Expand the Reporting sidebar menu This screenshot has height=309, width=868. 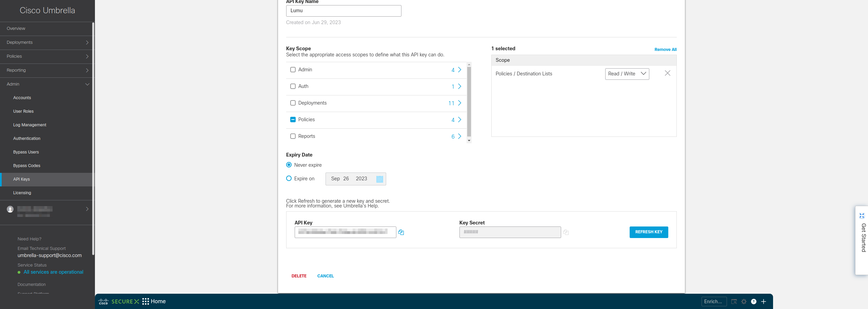[47, 70]
